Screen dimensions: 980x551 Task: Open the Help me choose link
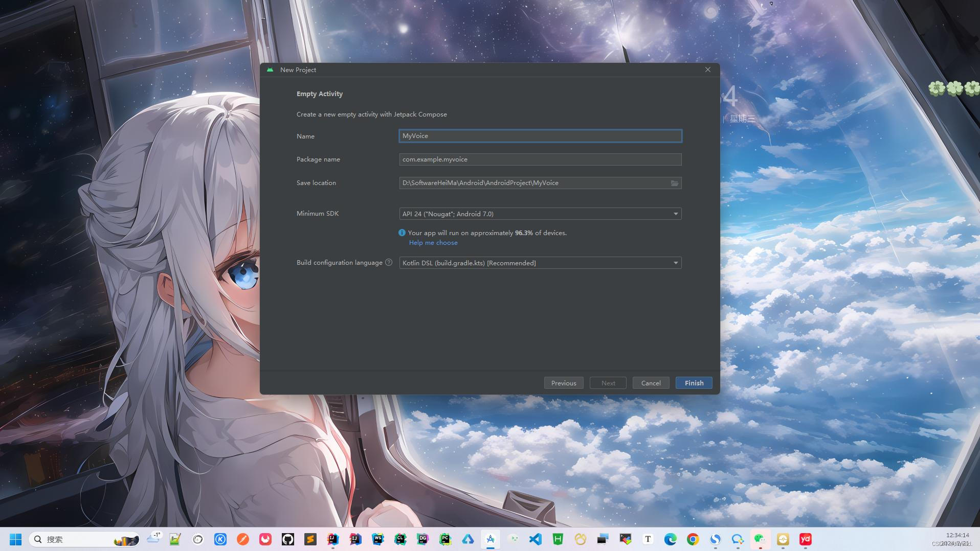click(x=433, y=243)
